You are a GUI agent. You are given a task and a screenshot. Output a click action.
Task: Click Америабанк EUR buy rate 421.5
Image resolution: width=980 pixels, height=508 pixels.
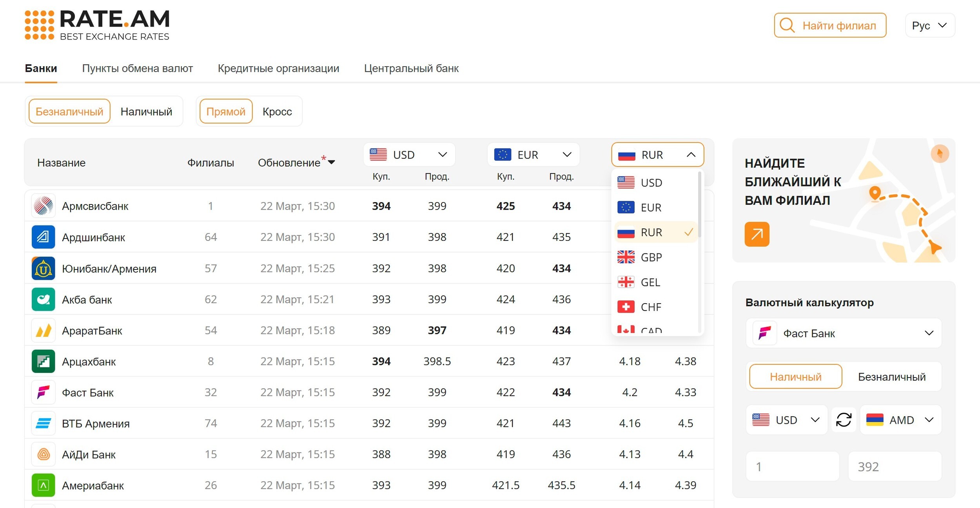(505, 485)
